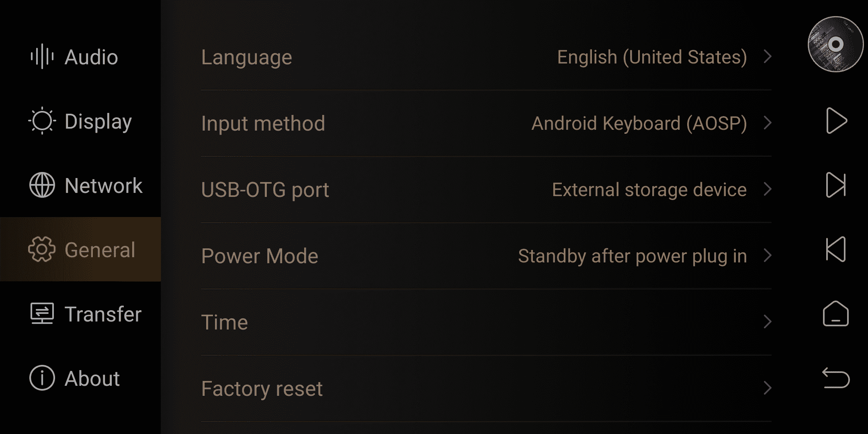Switch to the Transfer tab label
The height and width of the screenshot is (434, 868).
pos(103,314)
